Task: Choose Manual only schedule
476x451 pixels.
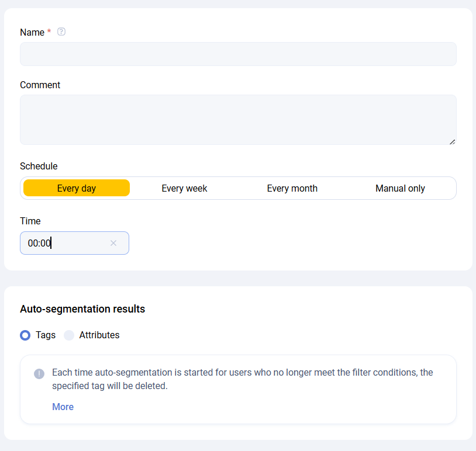Action: [x=400, y=188]
